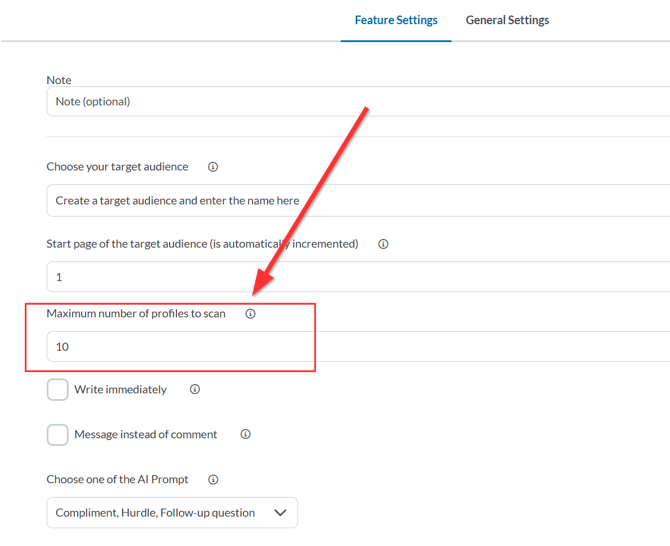Viewport: 670px width, 546px height.
Task: Open the General Settings tab
Action: (x=507, y=20)
